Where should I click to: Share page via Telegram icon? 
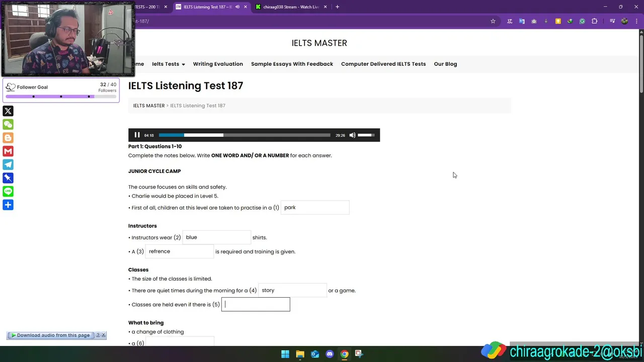8,164
